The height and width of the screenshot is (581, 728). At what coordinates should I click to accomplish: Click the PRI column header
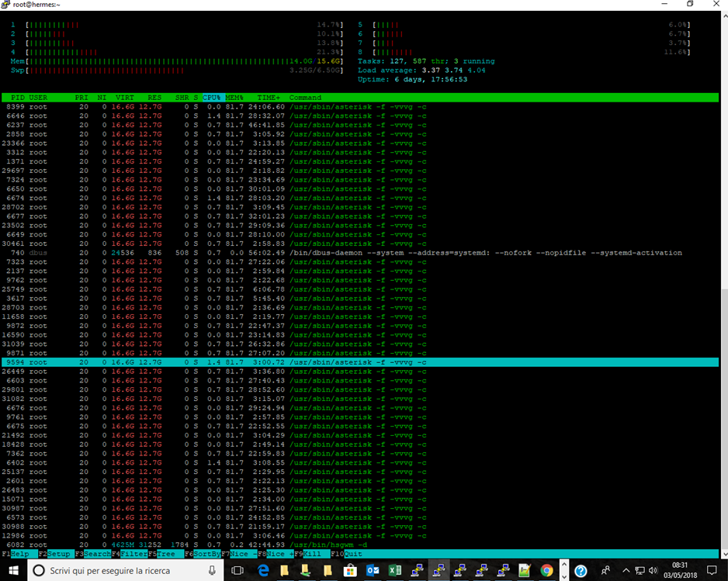click(x=81, y=98)
